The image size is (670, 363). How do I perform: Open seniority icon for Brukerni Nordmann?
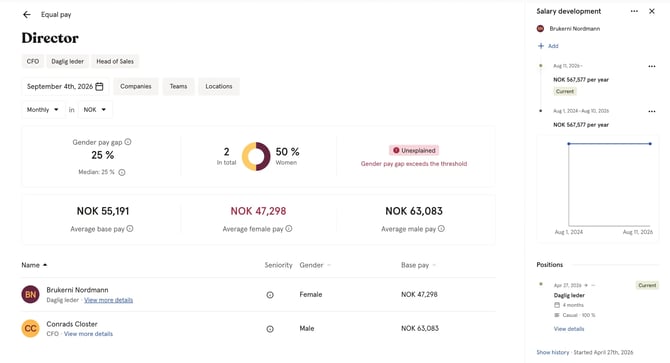[x=270, y=295]
